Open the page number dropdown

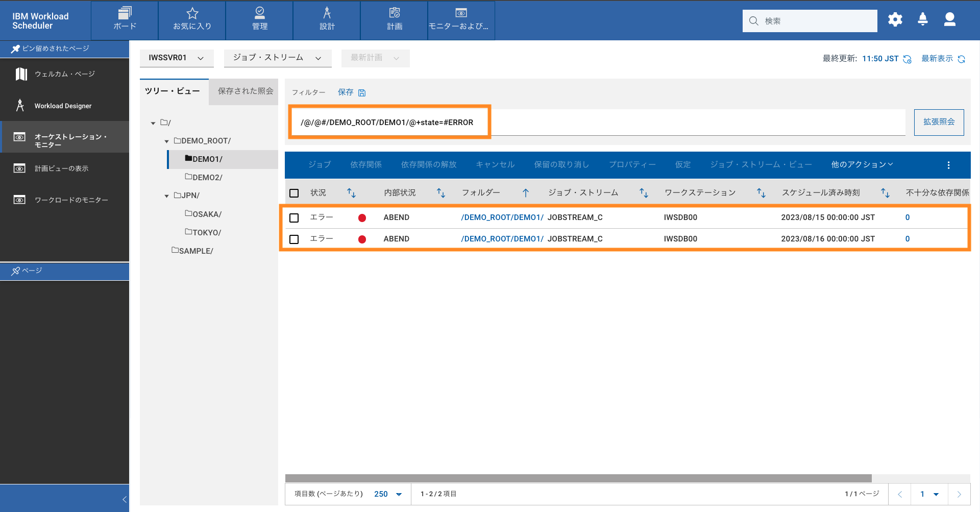click(929, 494)
